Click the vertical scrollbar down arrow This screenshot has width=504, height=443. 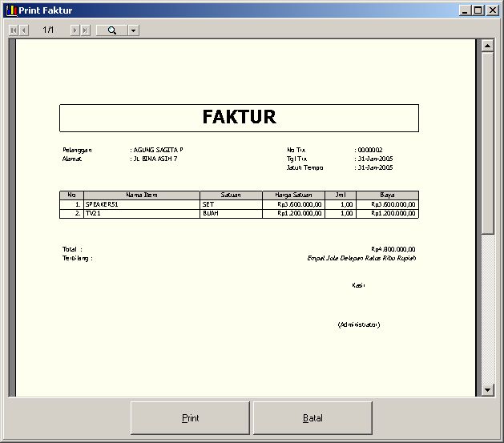[487, 389]
